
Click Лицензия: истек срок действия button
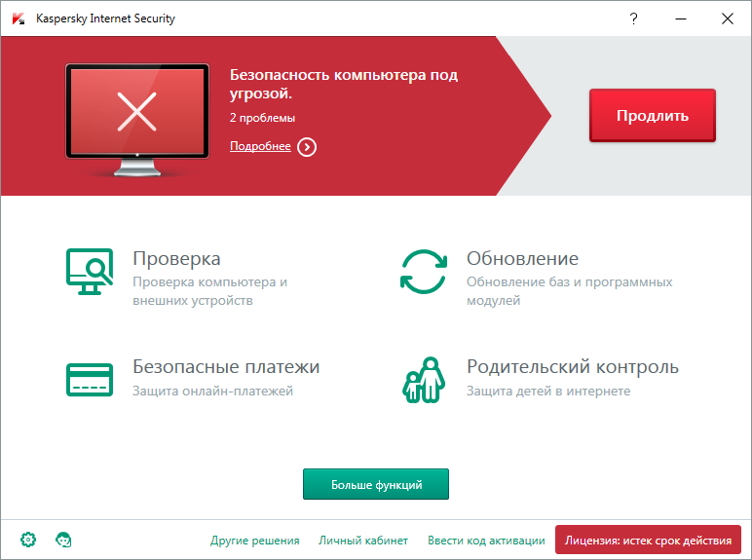(648, 540)
